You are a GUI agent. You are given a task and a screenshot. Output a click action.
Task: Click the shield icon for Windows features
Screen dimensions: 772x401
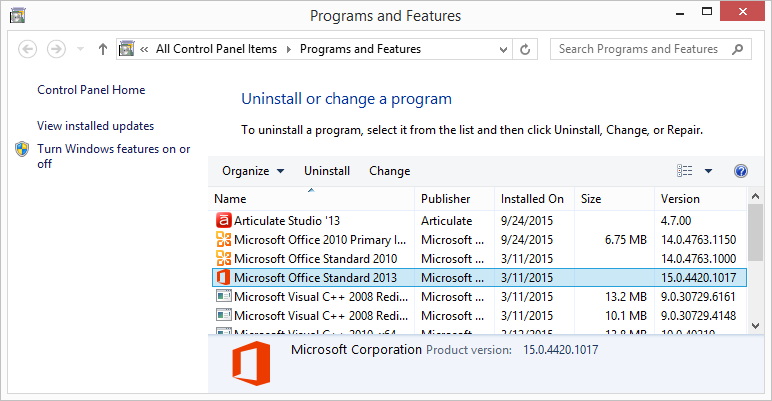(x=22, y=150)
